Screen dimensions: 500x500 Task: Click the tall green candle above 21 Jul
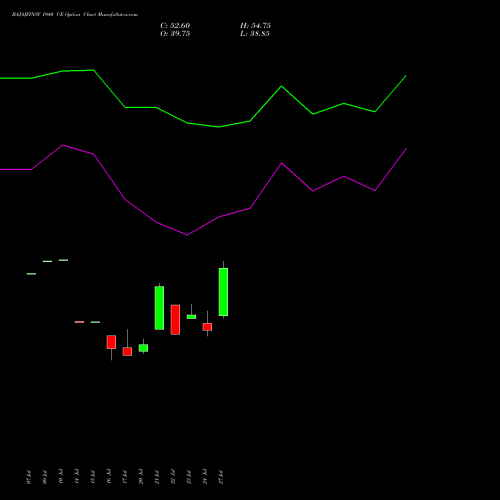coord(159,308)
